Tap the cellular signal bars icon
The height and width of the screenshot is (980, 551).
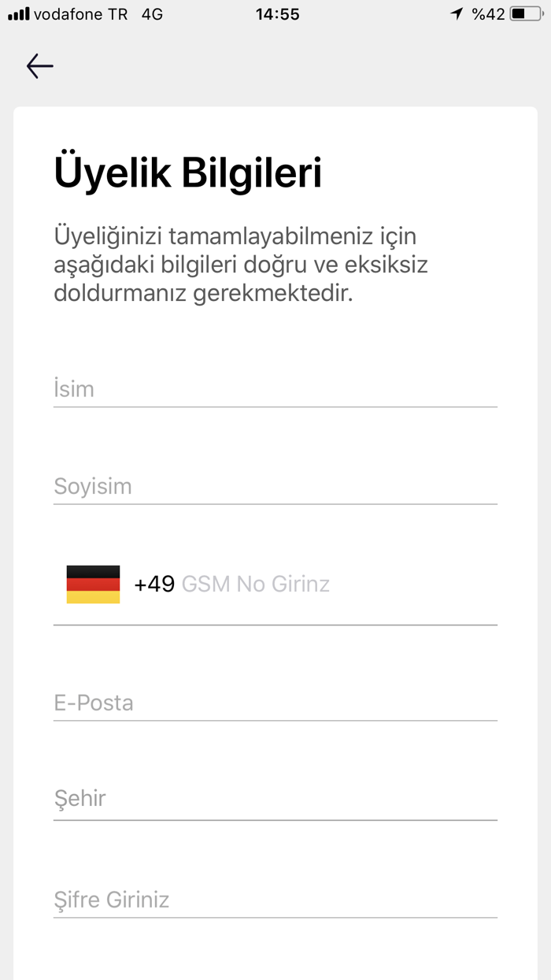pos(18,14)
